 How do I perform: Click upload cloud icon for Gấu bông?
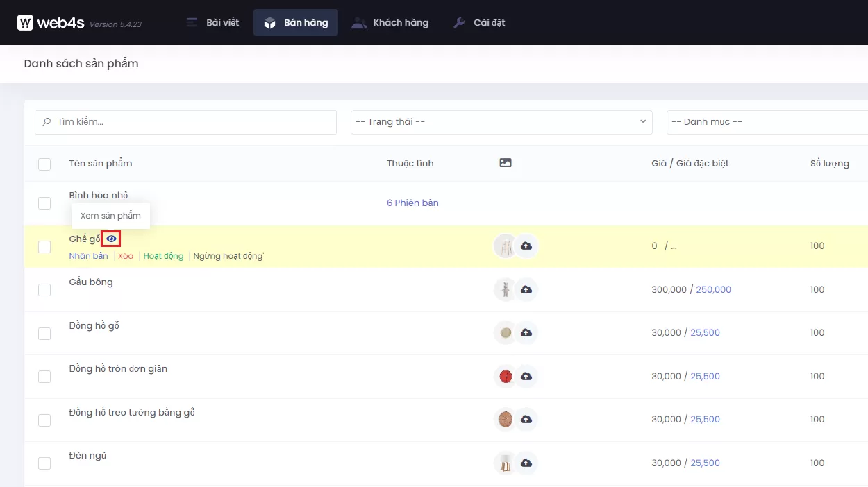[x=526, y=290]
